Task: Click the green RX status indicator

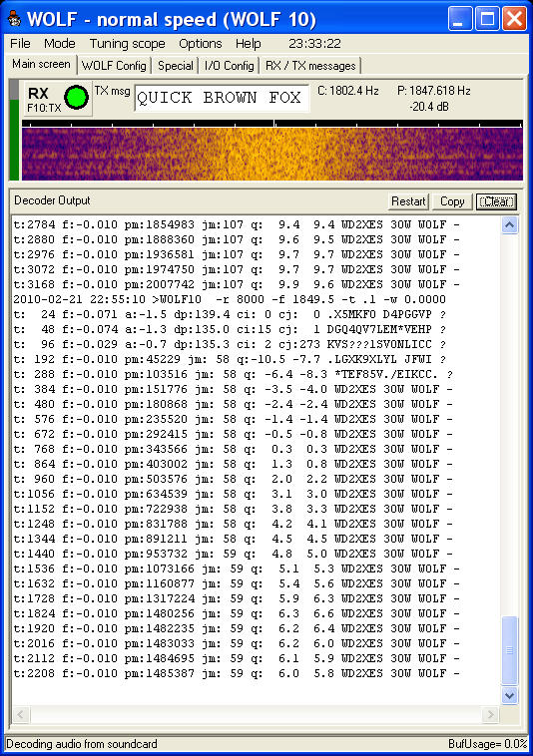Action: point(76,98)
